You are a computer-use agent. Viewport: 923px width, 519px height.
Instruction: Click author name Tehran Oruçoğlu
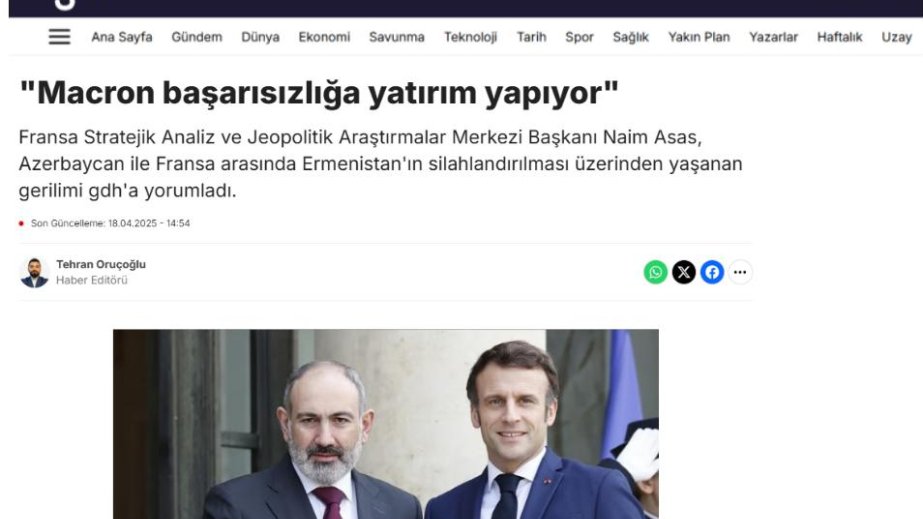pyautogui.click(x=101, y=265)
